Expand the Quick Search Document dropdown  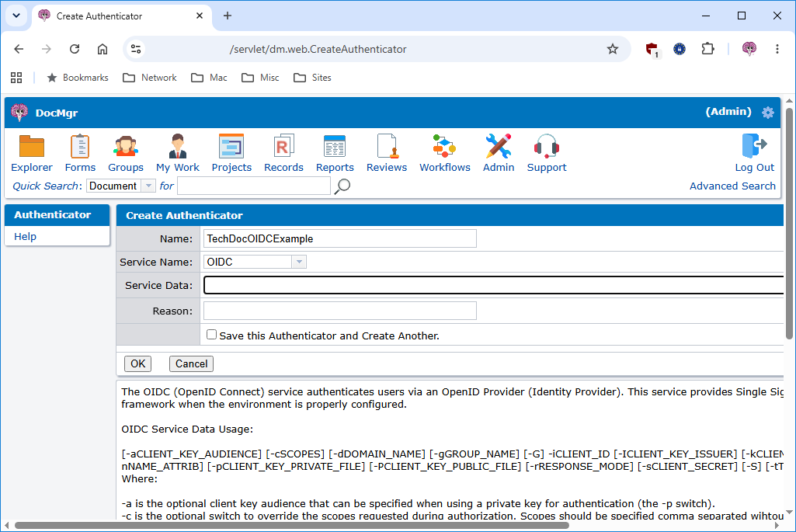[x=148, y=186]
